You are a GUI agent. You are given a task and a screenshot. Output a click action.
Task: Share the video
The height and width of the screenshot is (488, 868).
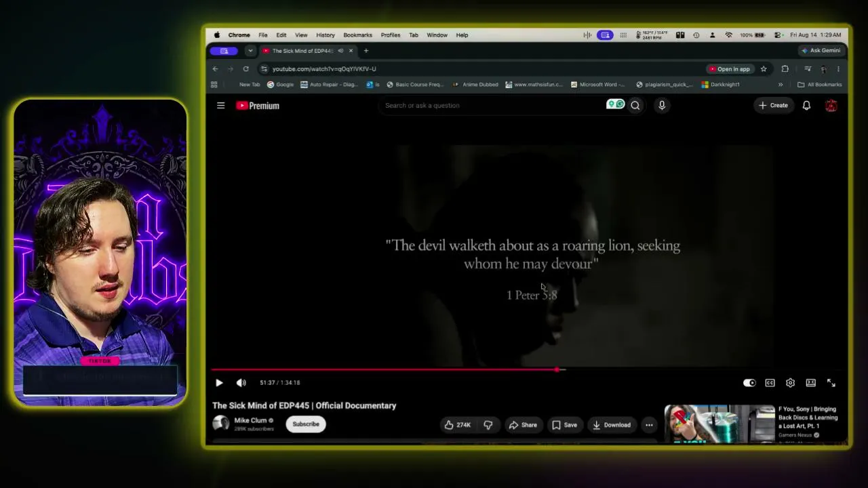pos(523,425)
